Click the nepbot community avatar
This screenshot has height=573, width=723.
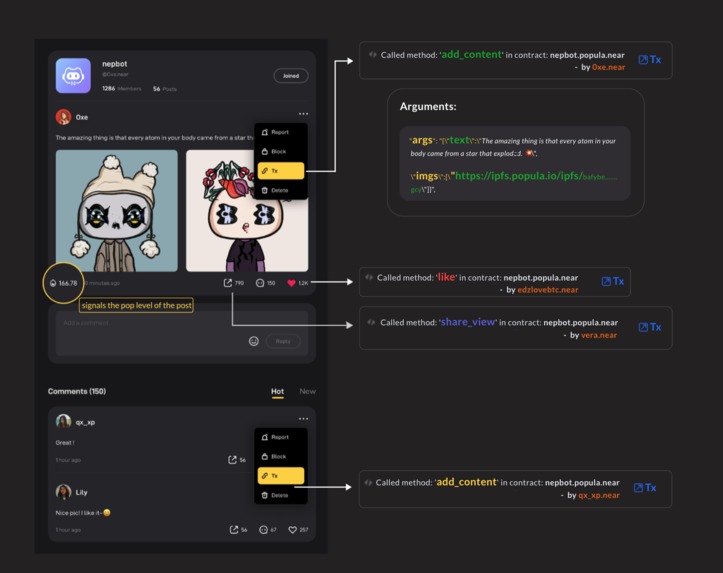73,76
